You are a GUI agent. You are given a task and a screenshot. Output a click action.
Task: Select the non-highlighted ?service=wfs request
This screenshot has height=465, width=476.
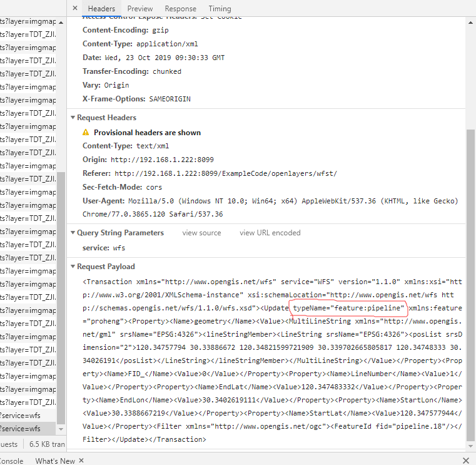[25, 416]
